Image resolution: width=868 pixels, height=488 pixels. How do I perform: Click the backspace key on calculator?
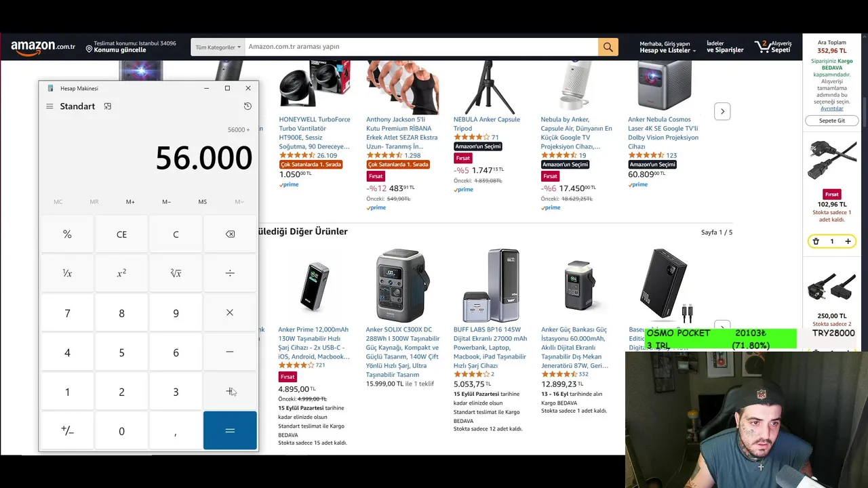click(x=230, y=235)
